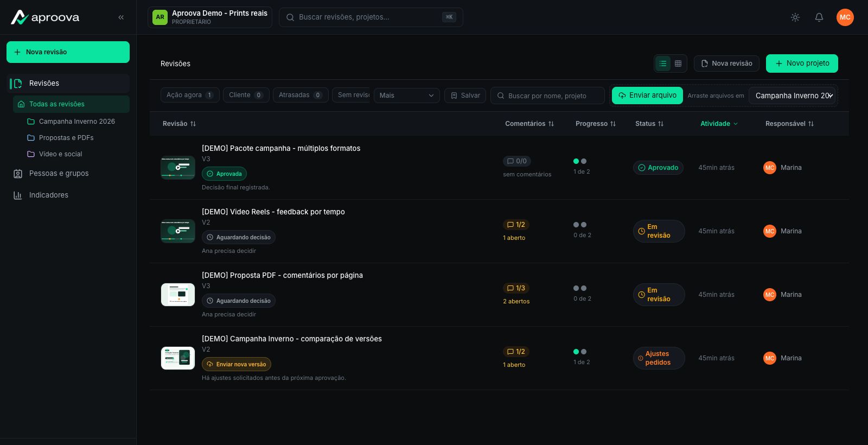Screen dimensions: 868x445
Task: Open the notifications bell
Action: point(819,17)
